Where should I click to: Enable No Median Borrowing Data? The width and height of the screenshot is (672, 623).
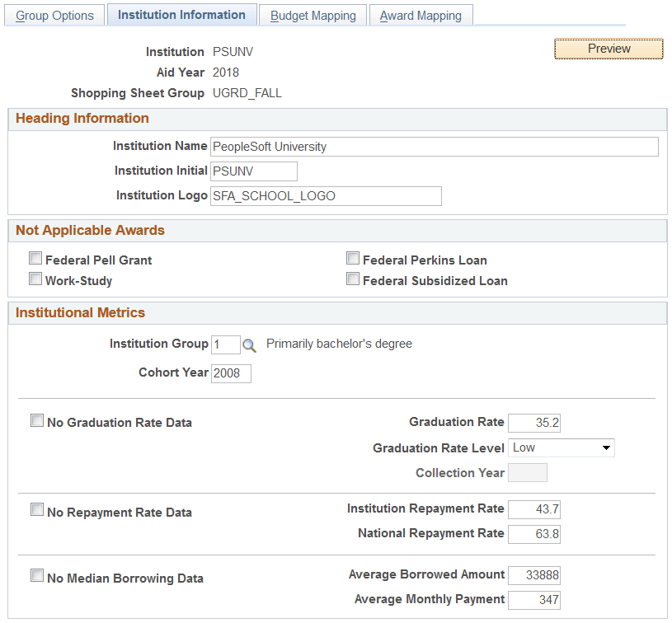37,578
